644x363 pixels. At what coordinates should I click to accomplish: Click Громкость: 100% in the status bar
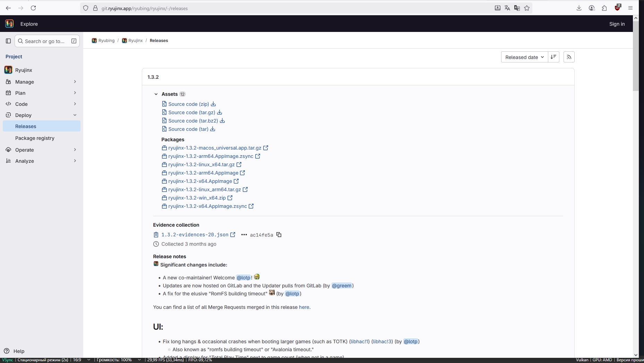tap(114, 360)
